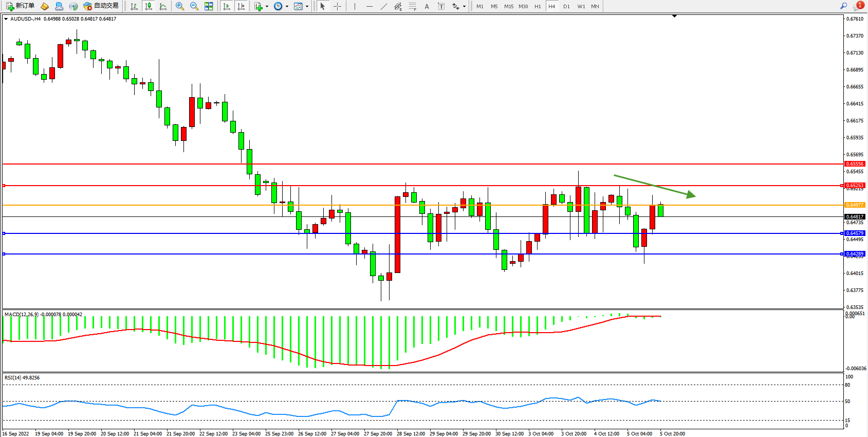Select the red 0.65556 horizontal line label

pos(855,164)
